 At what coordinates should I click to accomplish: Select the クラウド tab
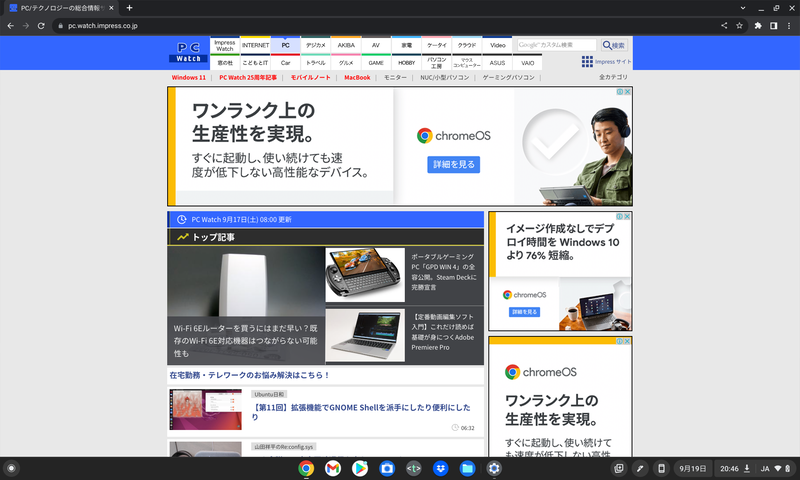[467, 45]
